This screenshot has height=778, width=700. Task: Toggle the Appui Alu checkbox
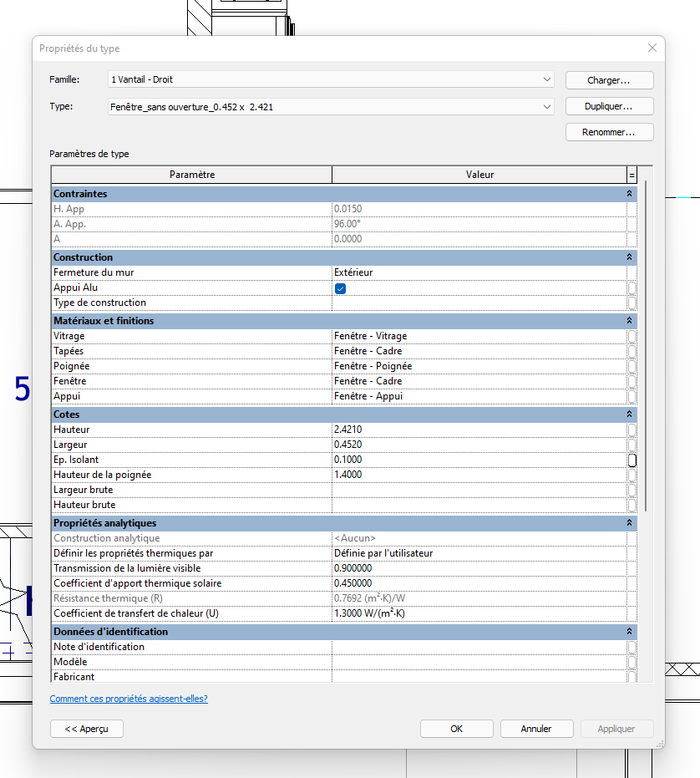[340, 287]
